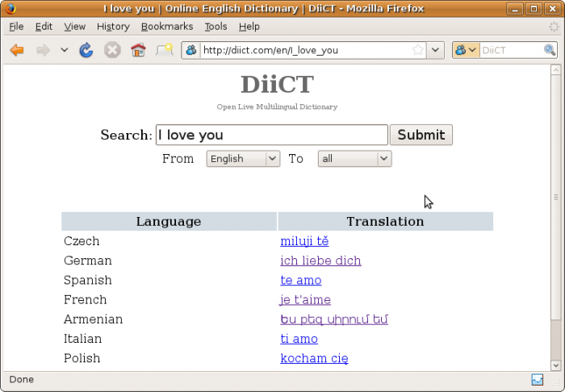Open the 'kocham cię' translation link
The height and width of the screenshot is (392, 565).
coord(314,358)
